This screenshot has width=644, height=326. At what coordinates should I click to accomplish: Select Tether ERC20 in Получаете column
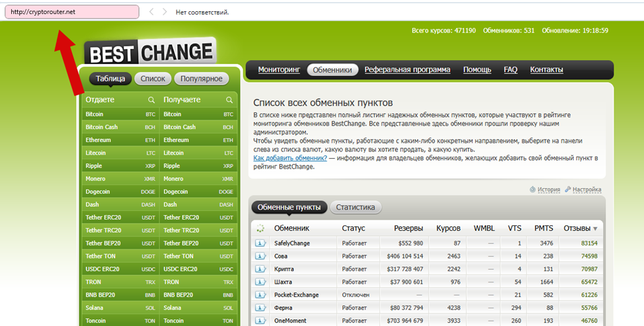[198, 218]
